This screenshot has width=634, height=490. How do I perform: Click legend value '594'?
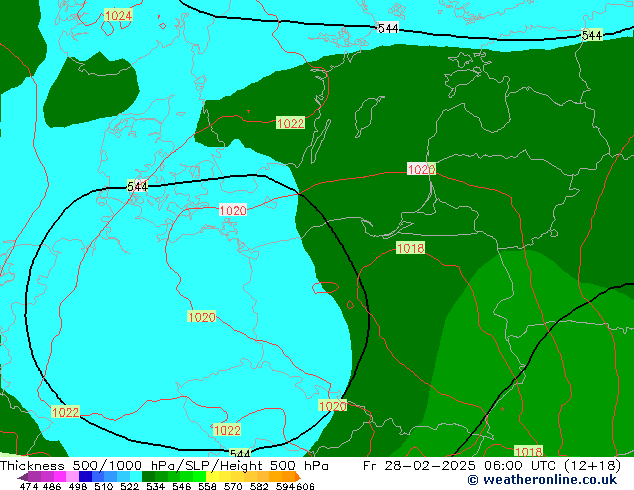point(285,486)
